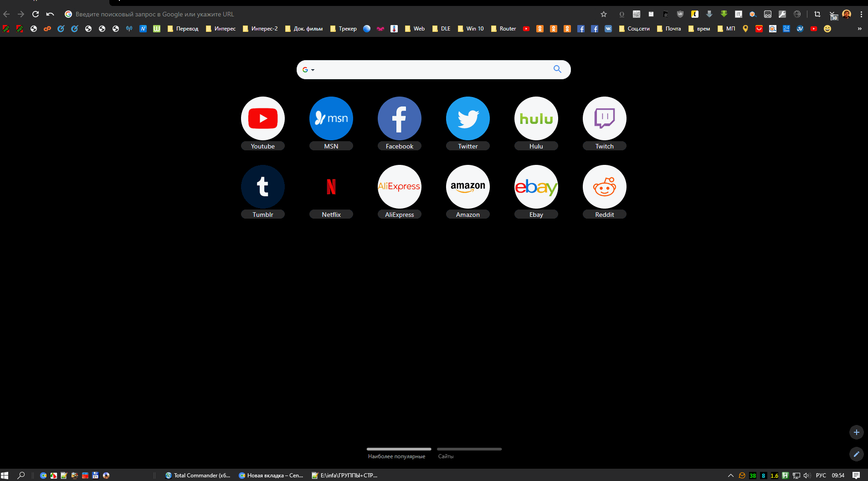The image size is (868, 481).
Task: Open the Facebook speed dial tile
Action: point(400,118)
